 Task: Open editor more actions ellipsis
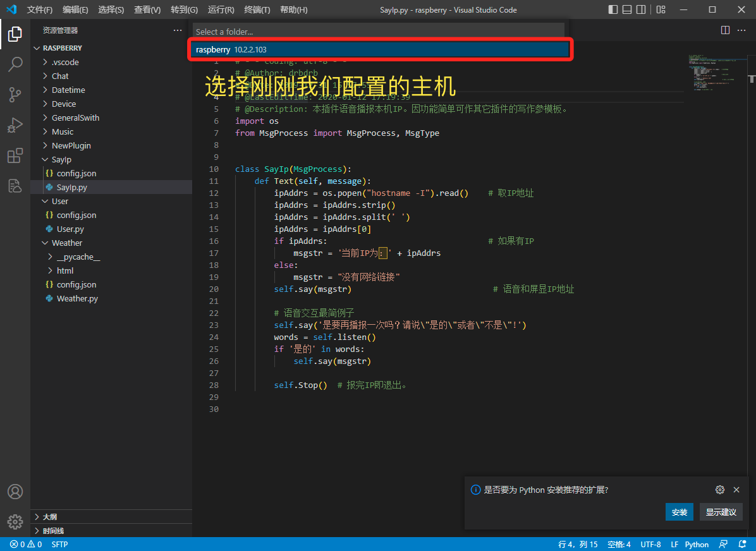[741, 30]
